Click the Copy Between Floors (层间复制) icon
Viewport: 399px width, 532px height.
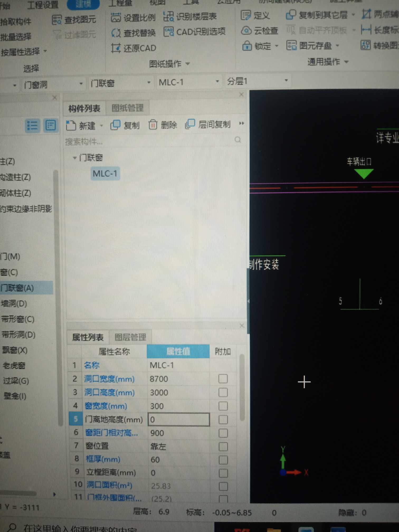tap(190, 124)
